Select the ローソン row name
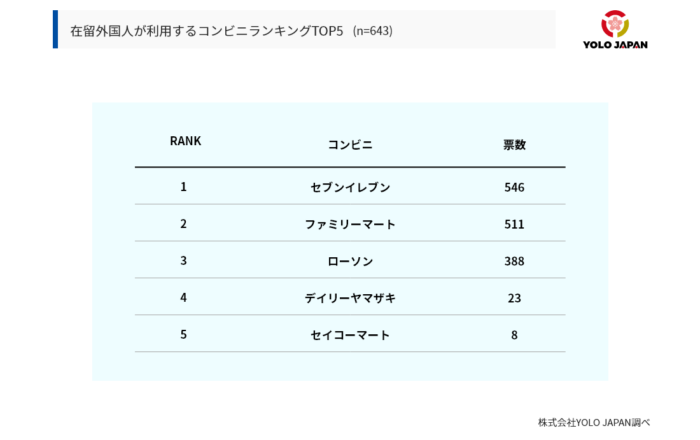 pyautogui.click(x=350, y=261)
